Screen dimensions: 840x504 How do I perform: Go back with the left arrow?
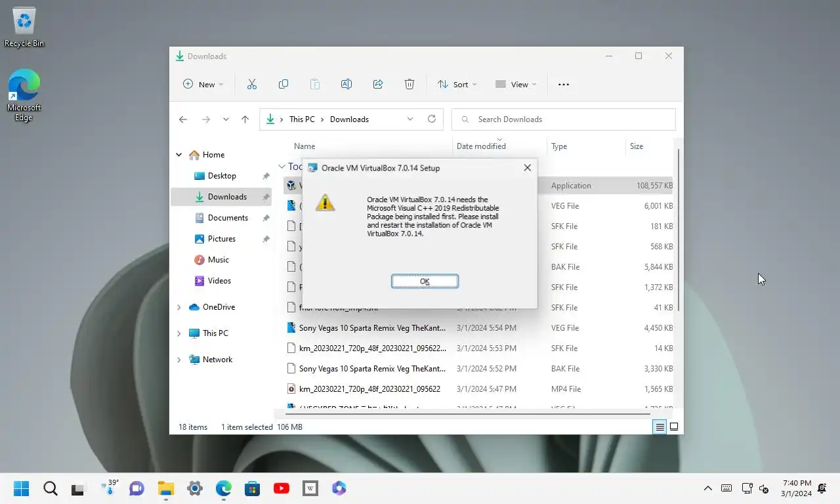pyautogui.click(x=183, y=119)
